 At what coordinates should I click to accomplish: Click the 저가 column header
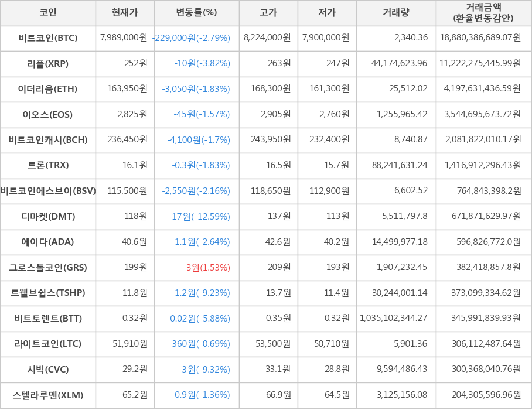click(x=327, y=12)
